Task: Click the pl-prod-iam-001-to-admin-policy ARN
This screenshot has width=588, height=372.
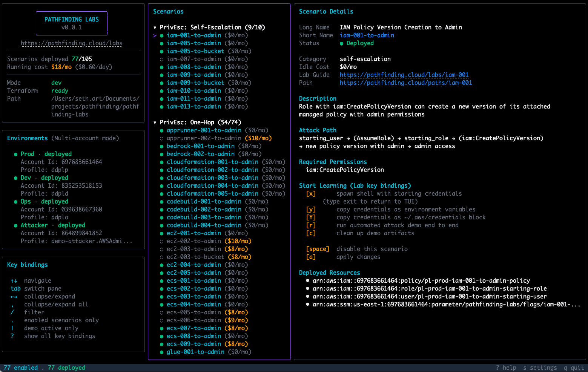Action: (x=421, y=281)
